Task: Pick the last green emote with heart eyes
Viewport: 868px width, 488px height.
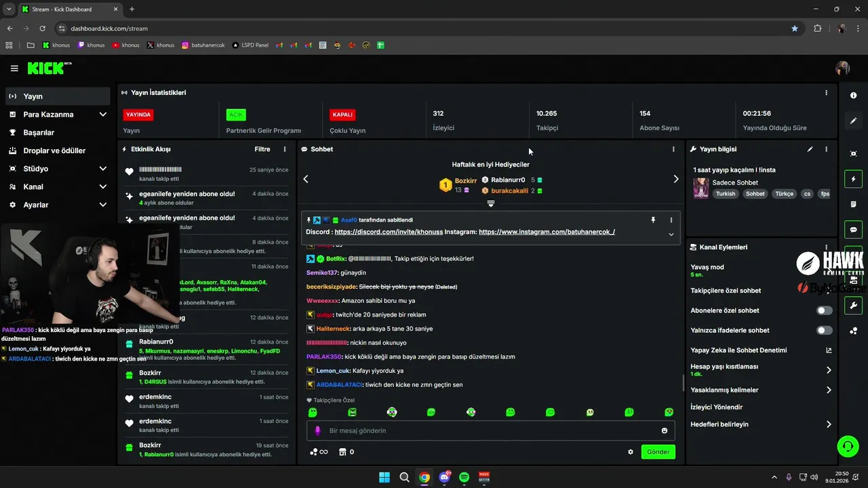Action: pyautogui.click(x=669, y=412)
